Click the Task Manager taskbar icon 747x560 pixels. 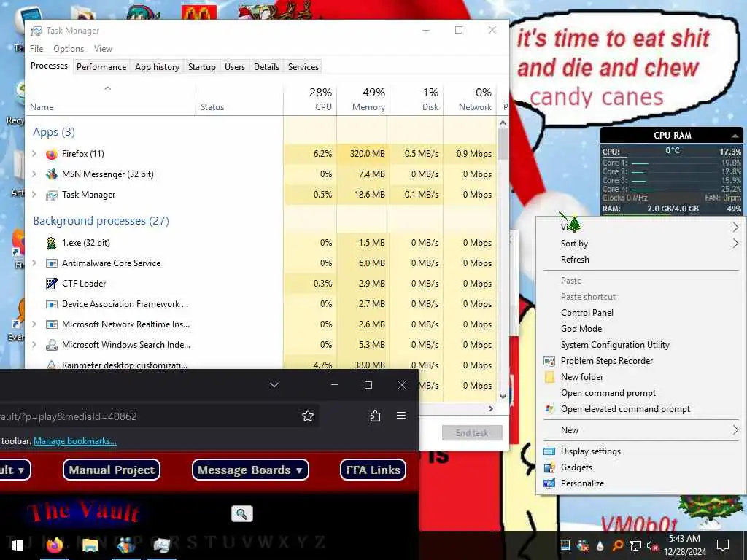point(162,545)
